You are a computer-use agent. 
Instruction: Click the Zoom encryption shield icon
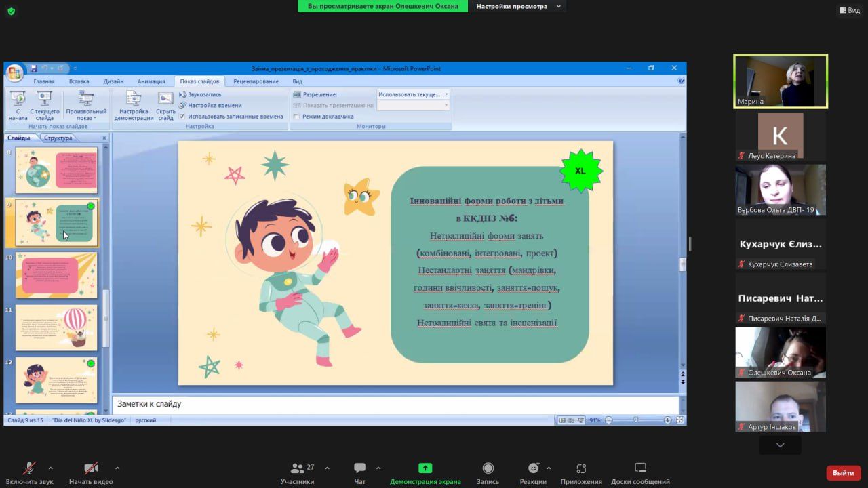coord(11,11)
